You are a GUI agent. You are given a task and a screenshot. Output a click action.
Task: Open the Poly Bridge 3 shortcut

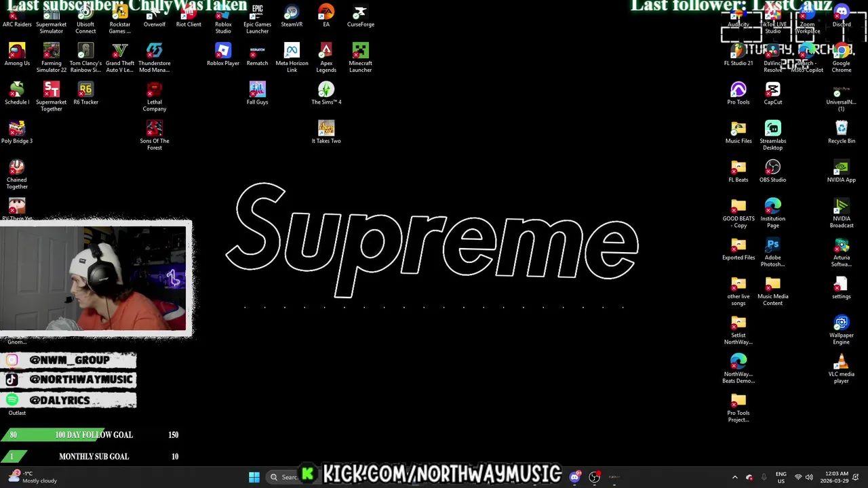click(17, 132)
